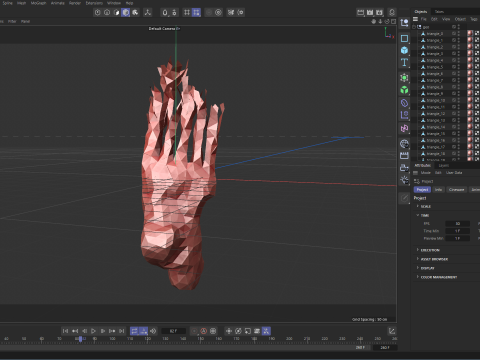This screenshot has height=360, width=480.
Task: Toggle visibility checkmark of triangle_5 object
Action: (x=454, y=67)
